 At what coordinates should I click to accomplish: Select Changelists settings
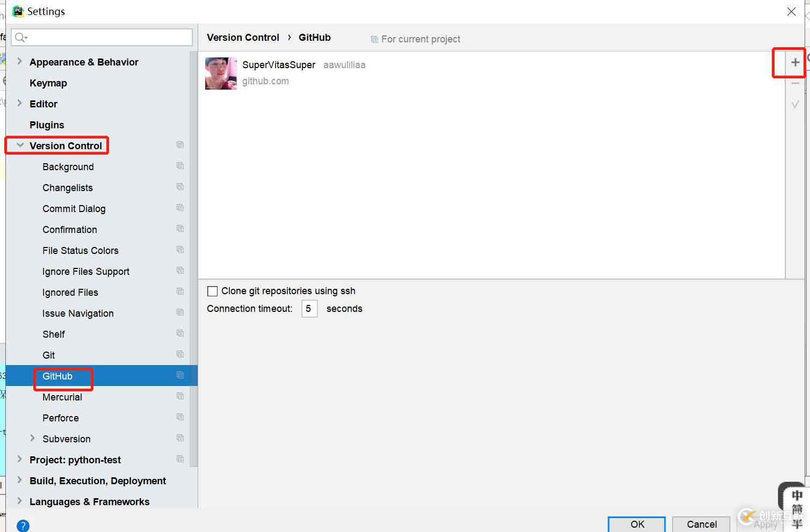pos(68,188)
